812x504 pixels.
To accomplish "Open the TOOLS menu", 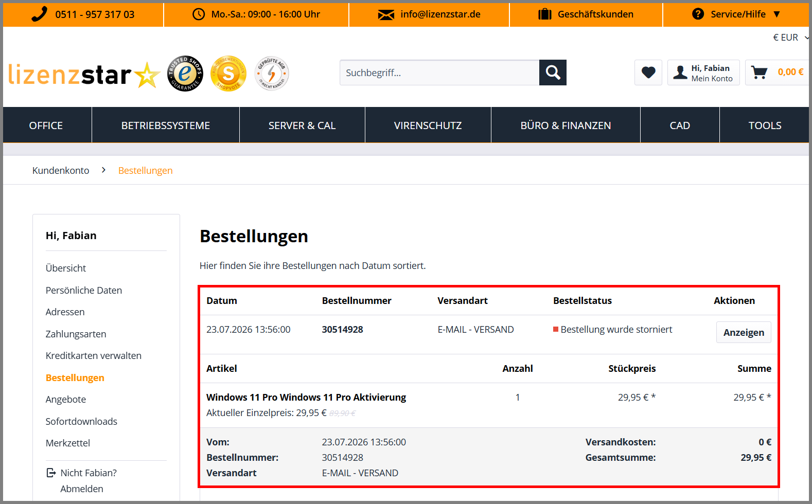I will coord(765,125).
